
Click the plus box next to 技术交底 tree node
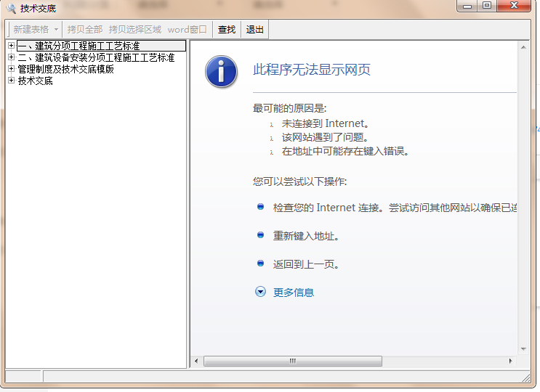pos(11,81)
